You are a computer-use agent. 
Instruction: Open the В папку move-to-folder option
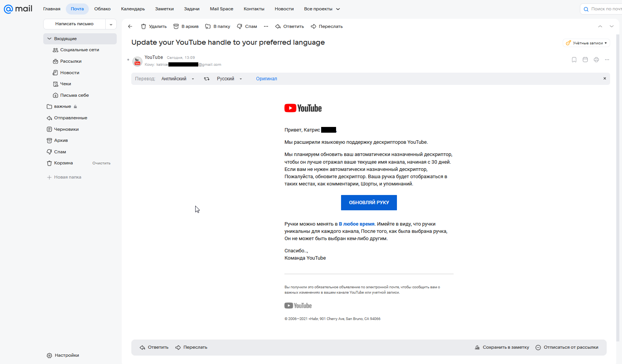218,26
